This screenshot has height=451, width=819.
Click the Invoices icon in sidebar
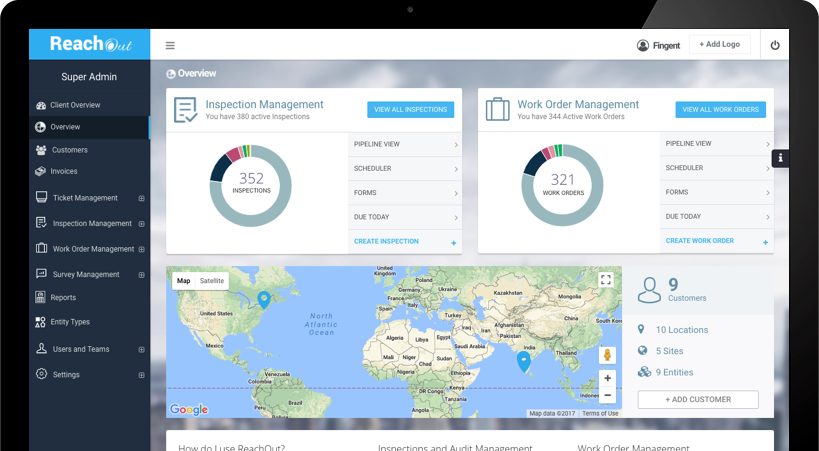[x=40, y=171]
